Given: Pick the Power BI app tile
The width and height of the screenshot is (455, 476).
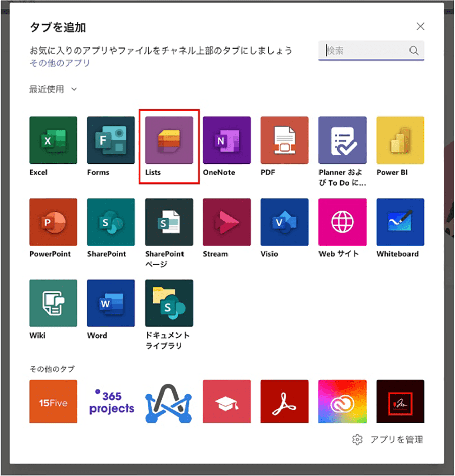Looking at the screenshot, I should 400,140.
